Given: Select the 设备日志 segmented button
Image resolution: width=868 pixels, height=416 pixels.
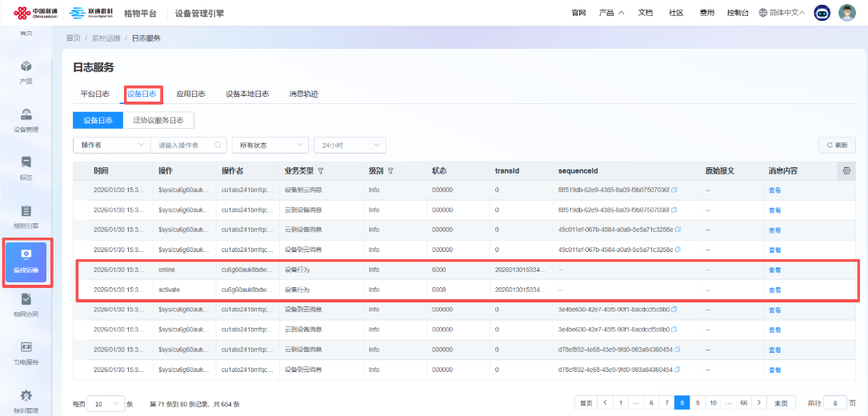Looking at the screenshot, I should click(x=98, y=120).
